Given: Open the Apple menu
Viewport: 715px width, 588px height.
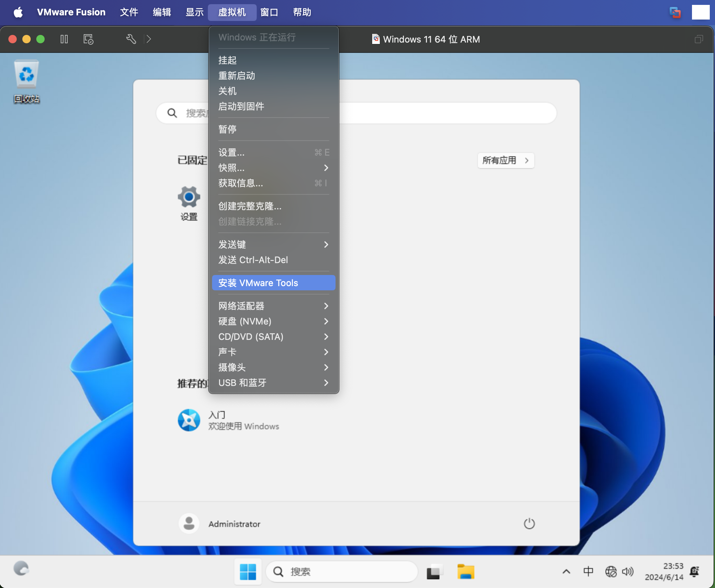Looking at the screenshot, I should click(18, 12).
